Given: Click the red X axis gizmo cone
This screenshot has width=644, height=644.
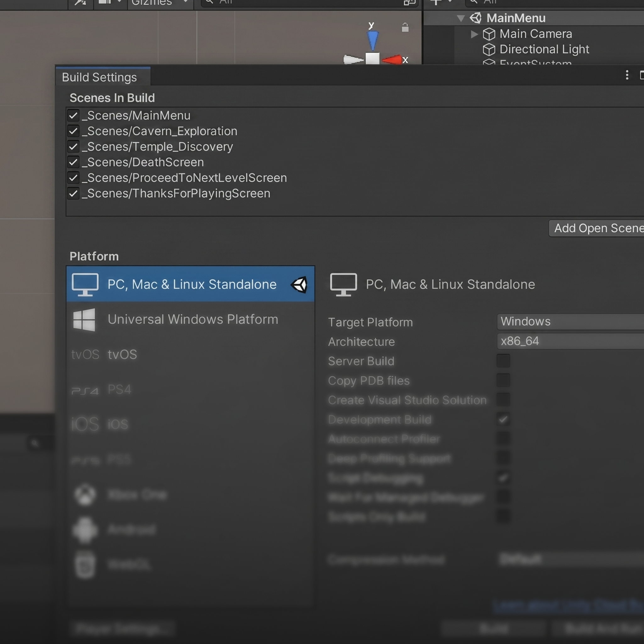Looking at the screenshot, I should [392, 60].
